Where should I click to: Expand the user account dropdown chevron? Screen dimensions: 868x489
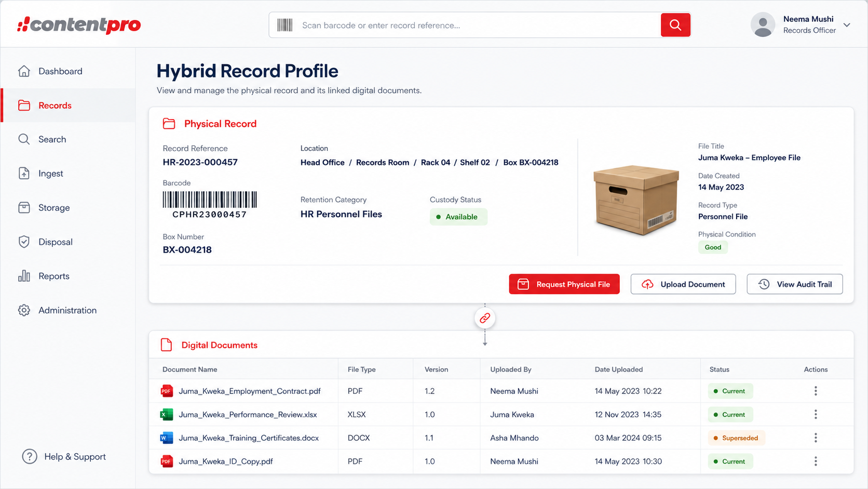coord(847,25)
